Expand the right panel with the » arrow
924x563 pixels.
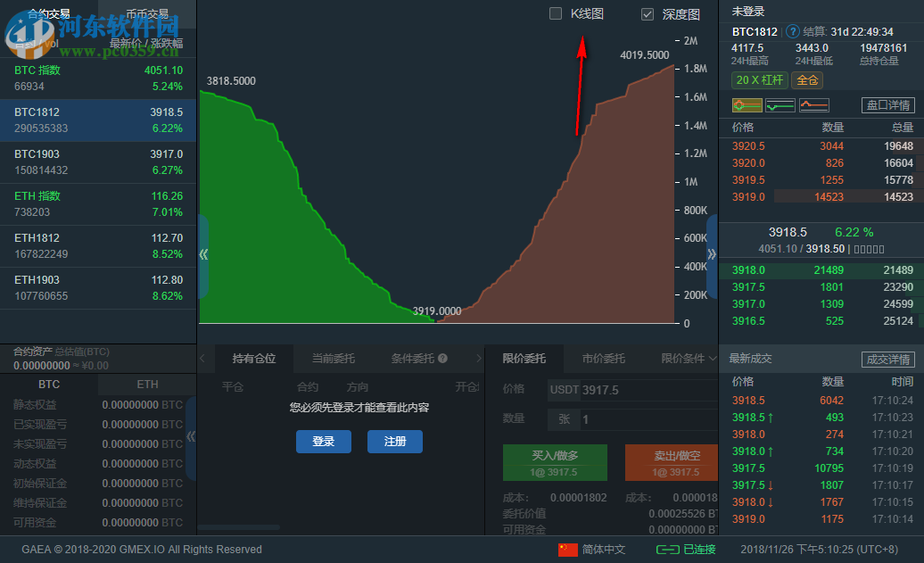pyautogui.click(x=711, y=253)
